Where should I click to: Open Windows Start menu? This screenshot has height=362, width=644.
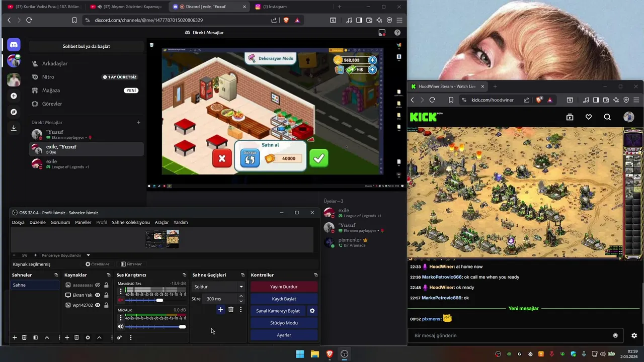coord(300,354)
